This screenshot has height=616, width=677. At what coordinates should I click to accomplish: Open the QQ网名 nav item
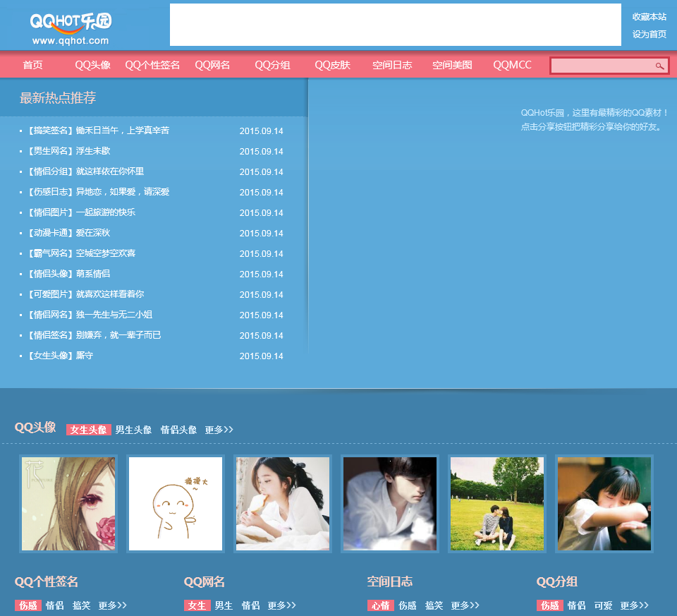(212, 65)
